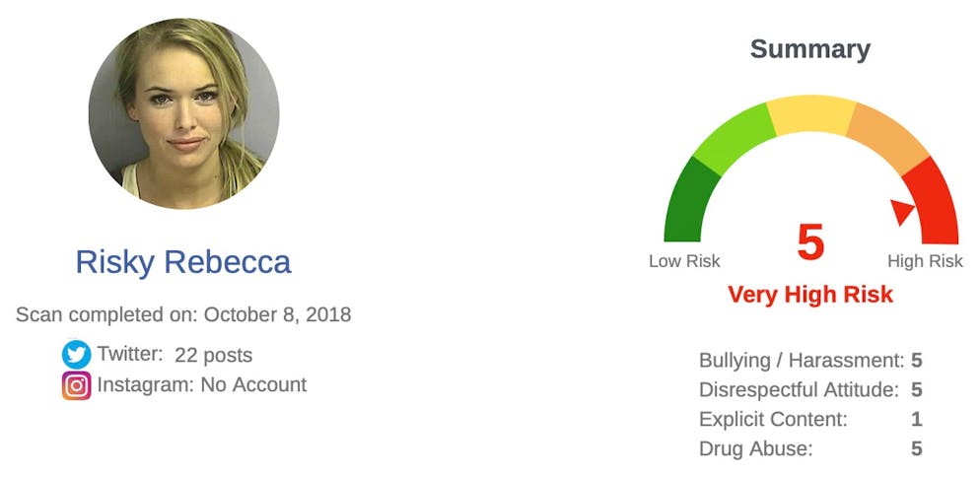Click the Summary heading
This screenshot has width=980, height=477.
click(810, 49)
